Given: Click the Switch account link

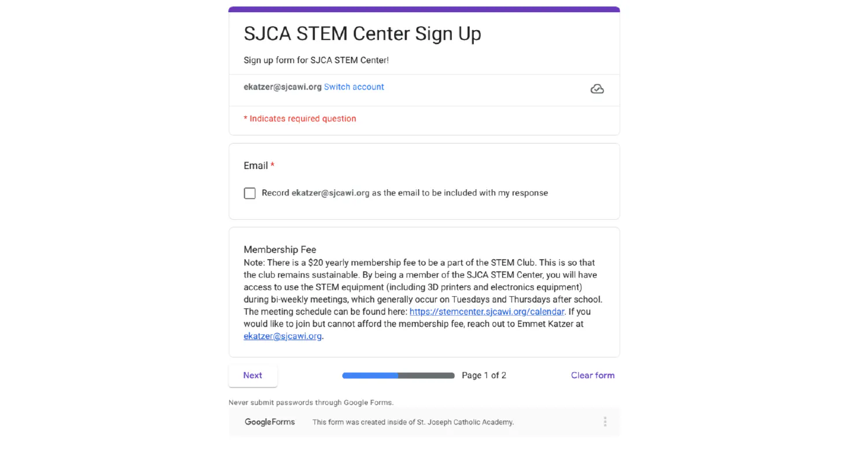Looking at the screenshot, I should pos(354,87).
